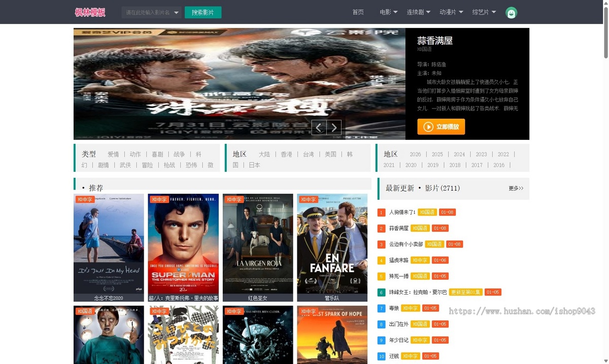This screenshot has width=609, height=364.
Task: Click the 枫林模板 site logo
Action: pos(90,12)
